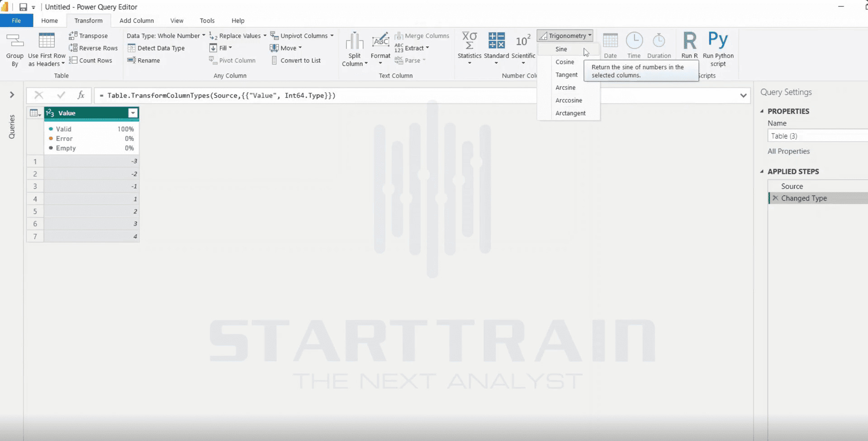Click Detect Data Type
This screenshot has width=868, height=441.
pyautogui.click(x=156, y=48)
